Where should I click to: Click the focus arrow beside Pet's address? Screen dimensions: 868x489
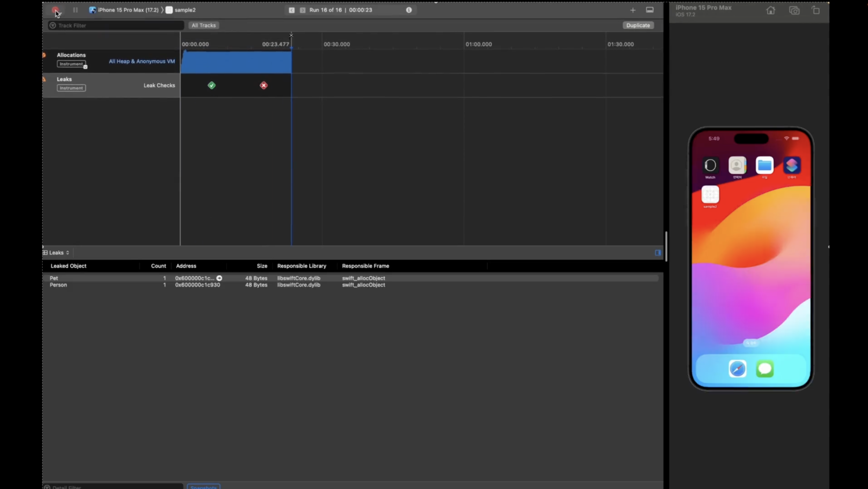coord(219,278)
